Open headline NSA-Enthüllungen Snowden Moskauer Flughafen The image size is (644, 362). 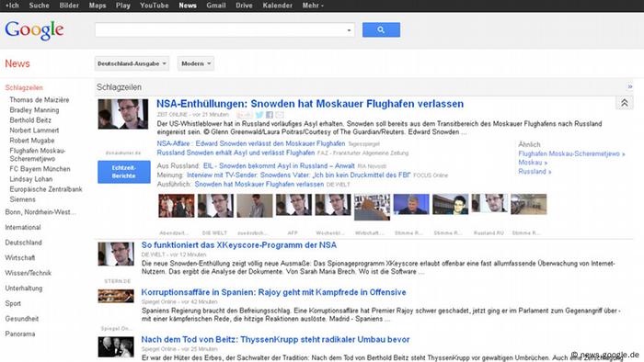pyautogui.click(x=310, y=104)
